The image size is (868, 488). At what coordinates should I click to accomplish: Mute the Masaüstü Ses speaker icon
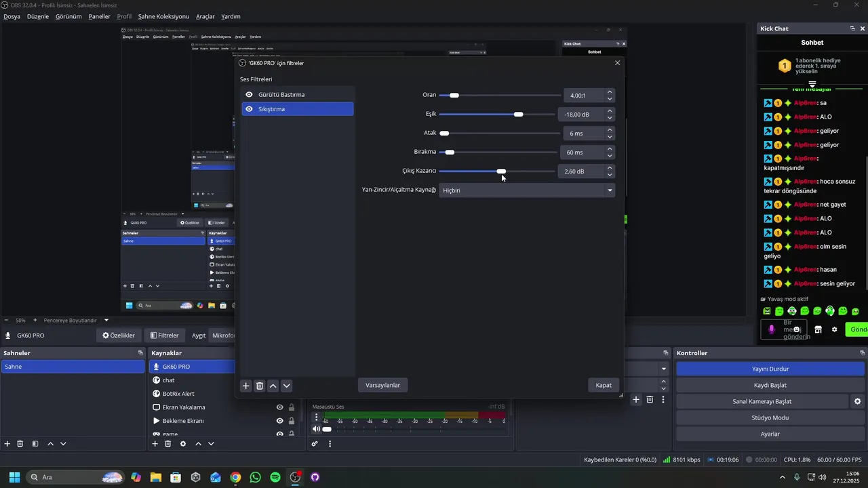[316, 429]
